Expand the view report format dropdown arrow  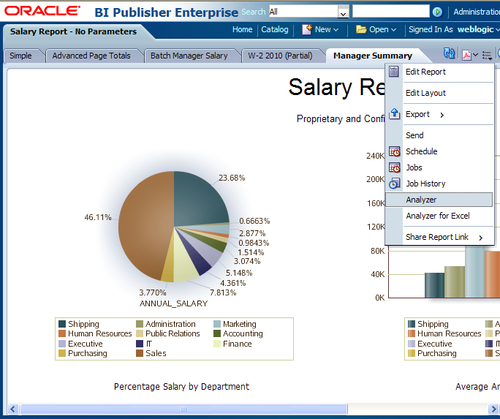[475, 55]
